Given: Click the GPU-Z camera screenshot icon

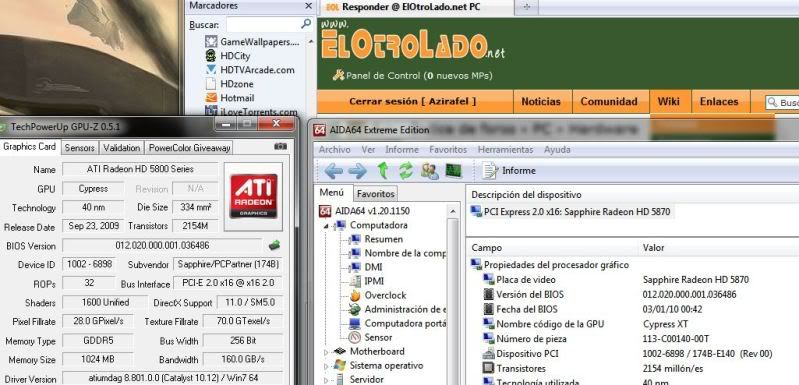Looking at the screenshot, I should click(280, 147).
